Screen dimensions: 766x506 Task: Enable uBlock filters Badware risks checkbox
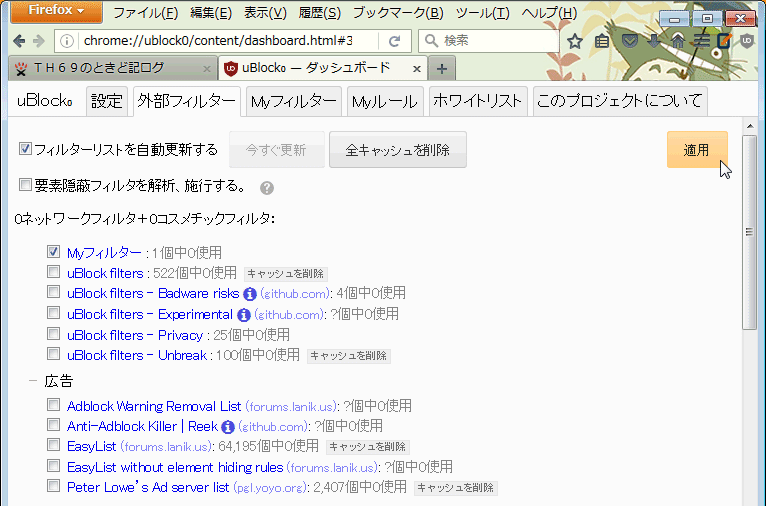coord(53,292)
